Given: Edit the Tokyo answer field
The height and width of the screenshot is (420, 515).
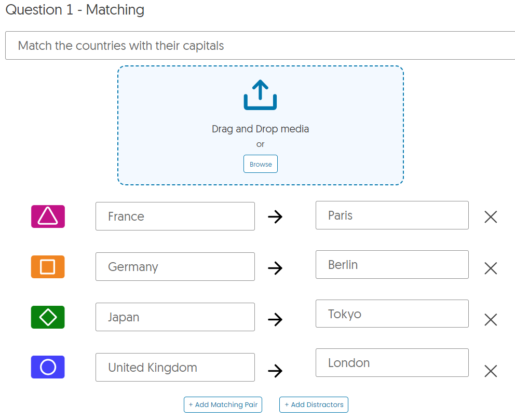Looking at the screenshot, I should point(392,314).
